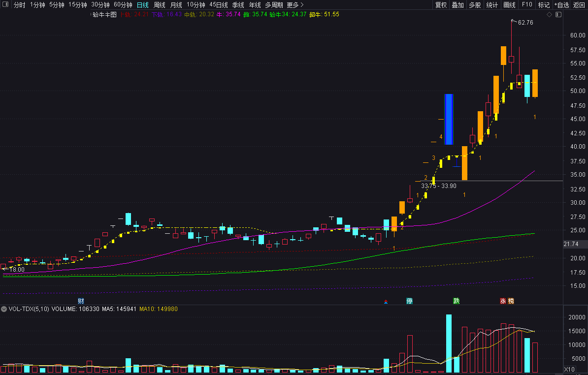Switch to 分时 intraday view
This screenshot has width=588, height=375.
(x=20, y=5)
